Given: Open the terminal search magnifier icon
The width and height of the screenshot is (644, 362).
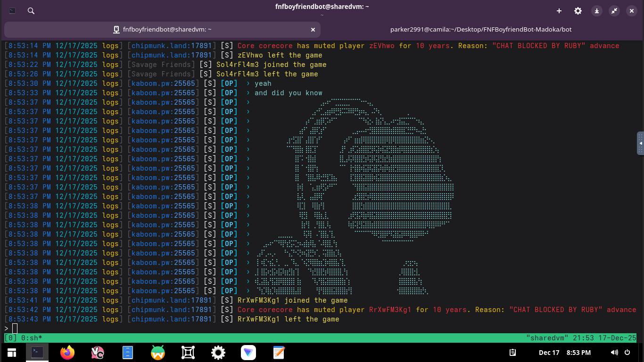Looking at the screenshot, I should point(31,11).
